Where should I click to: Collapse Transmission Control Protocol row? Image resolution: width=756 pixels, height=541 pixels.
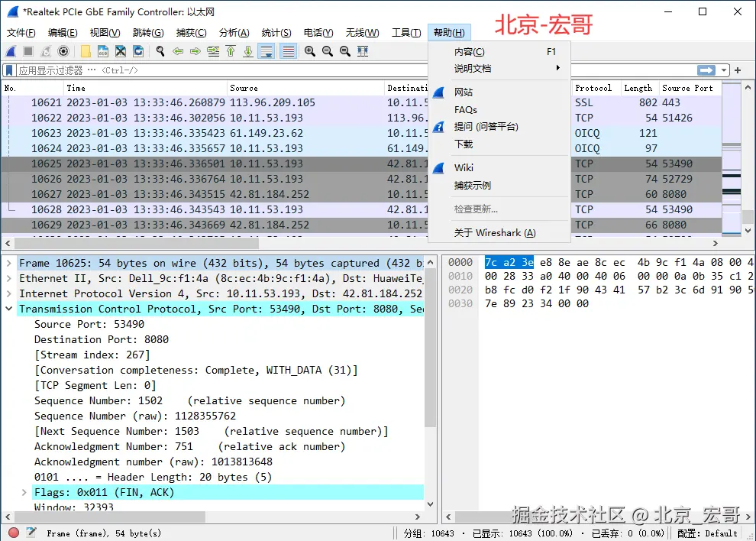coord(8,309)
